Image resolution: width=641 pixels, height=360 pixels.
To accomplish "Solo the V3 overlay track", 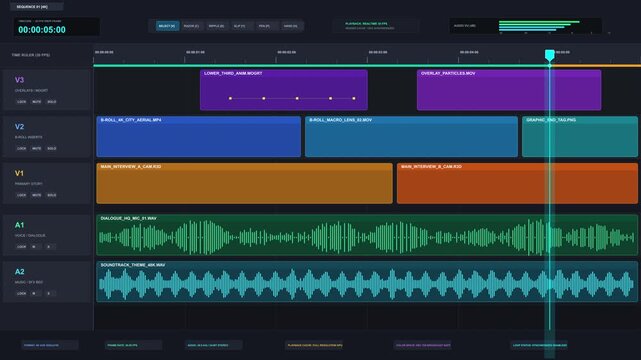I will pos(52,102).
